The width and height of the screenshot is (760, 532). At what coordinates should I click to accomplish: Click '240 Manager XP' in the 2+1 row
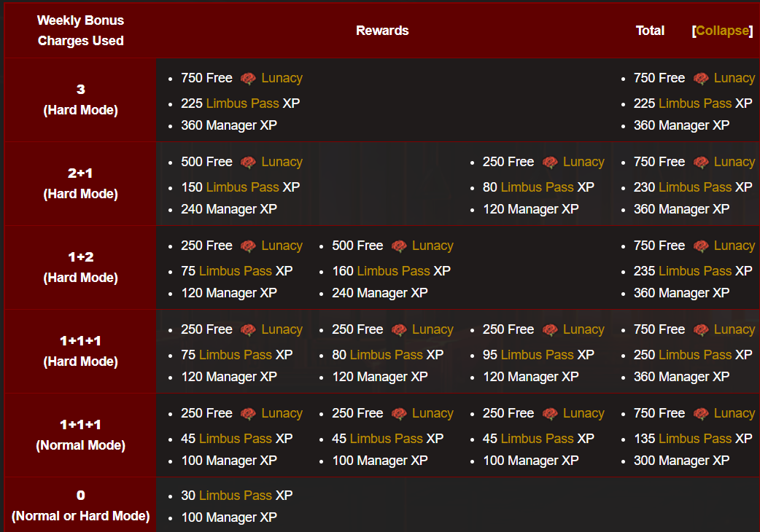tap(229, 209)
